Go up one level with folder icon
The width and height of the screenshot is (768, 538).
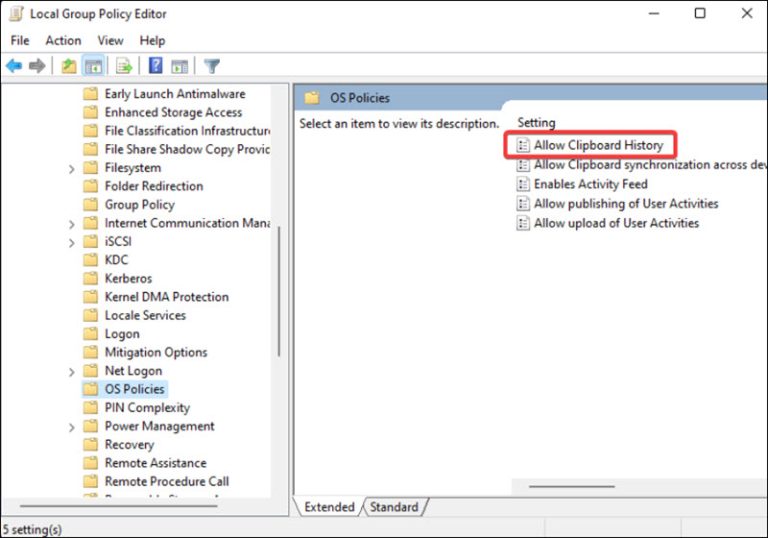click(69, 66)
